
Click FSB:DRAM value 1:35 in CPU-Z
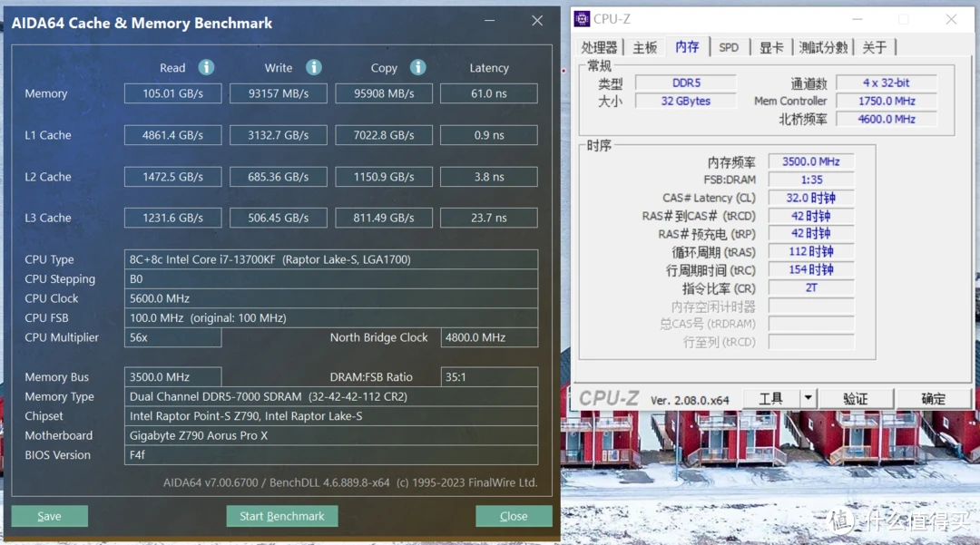pos(810,180)
